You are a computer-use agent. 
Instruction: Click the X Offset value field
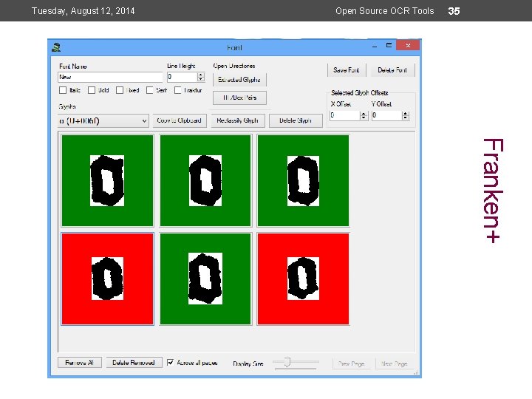click(344, 115)
